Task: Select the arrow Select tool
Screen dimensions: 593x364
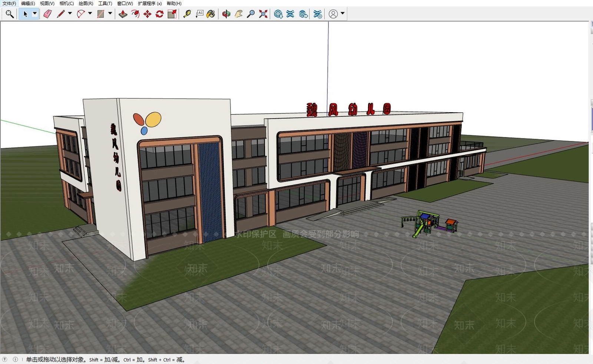Action: (25, 14)
